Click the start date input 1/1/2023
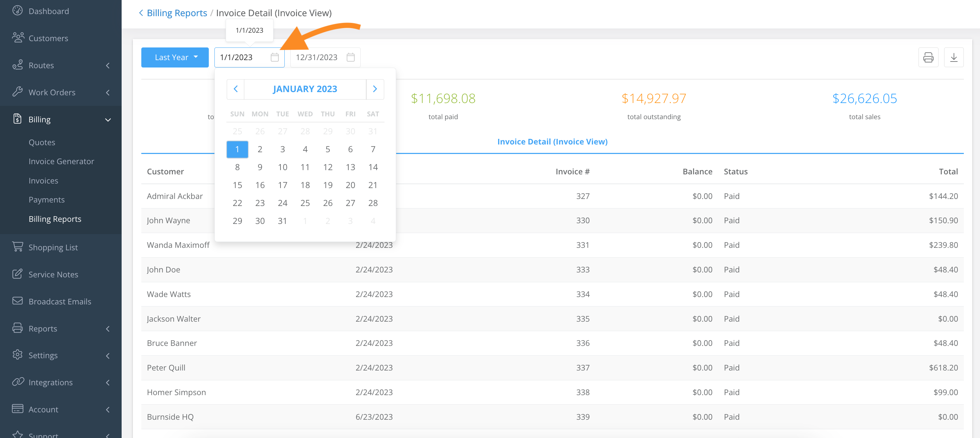 pyautogui.click(x=250, y=57)
